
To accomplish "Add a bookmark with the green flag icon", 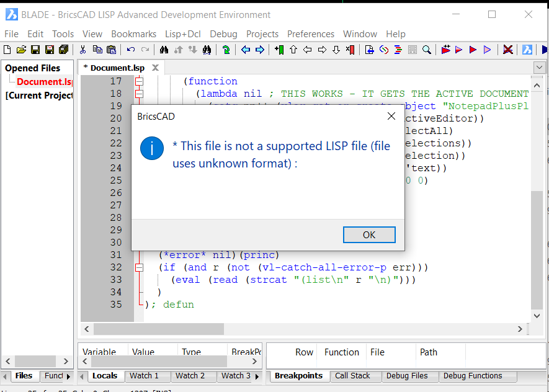I will click(x=279, y=50).
